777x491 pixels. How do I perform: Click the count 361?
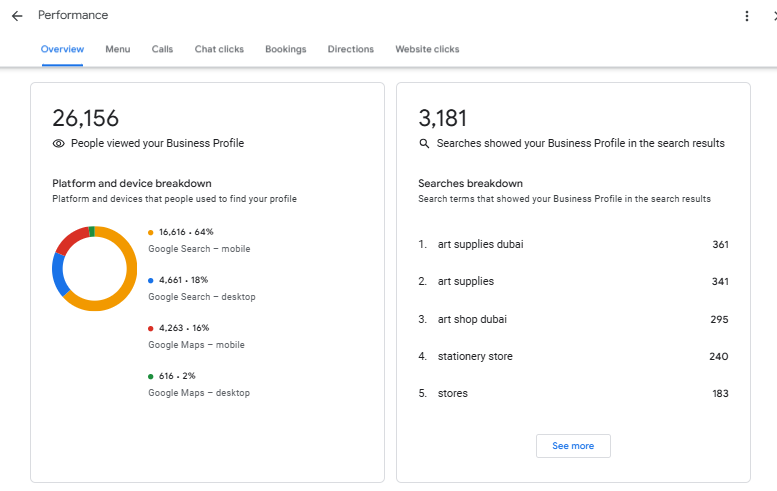click(721, 244)
